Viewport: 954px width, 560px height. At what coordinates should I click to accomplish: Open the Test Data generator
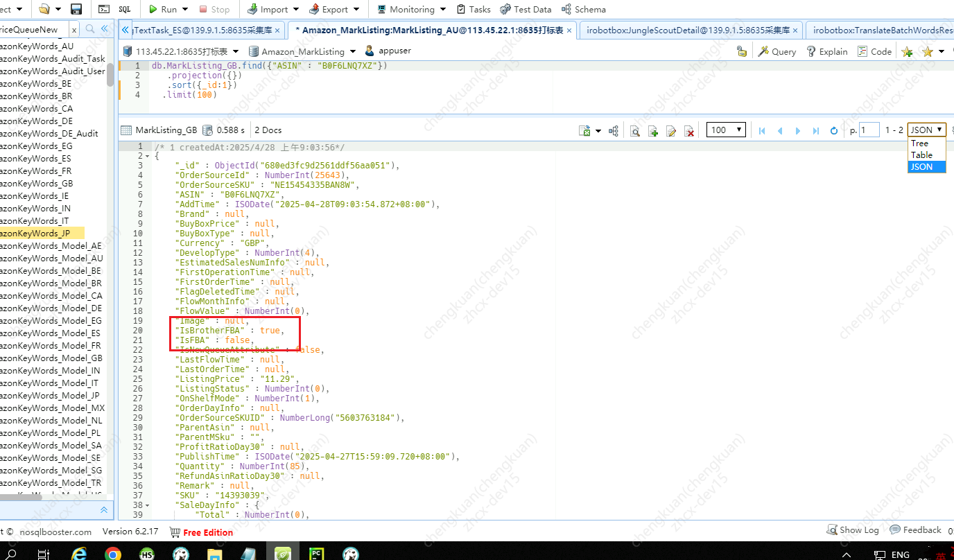(526, 10)
